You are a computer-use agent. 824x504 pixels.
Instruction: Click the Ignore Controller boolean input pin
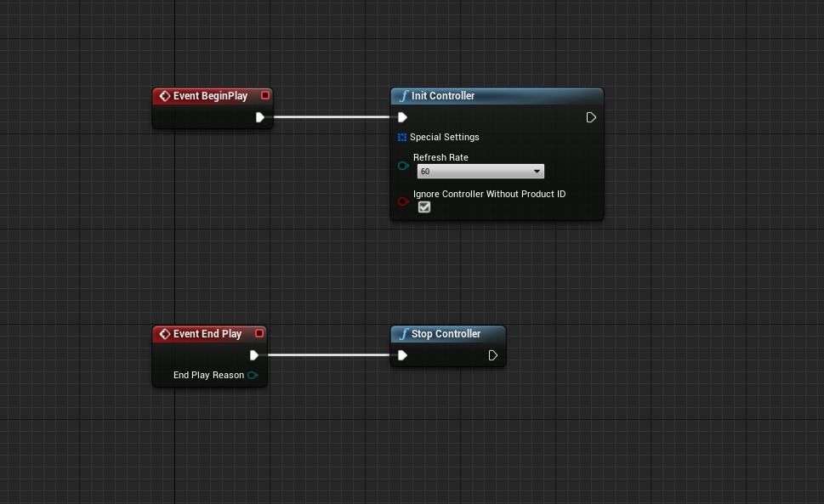[x=403, y=201]
